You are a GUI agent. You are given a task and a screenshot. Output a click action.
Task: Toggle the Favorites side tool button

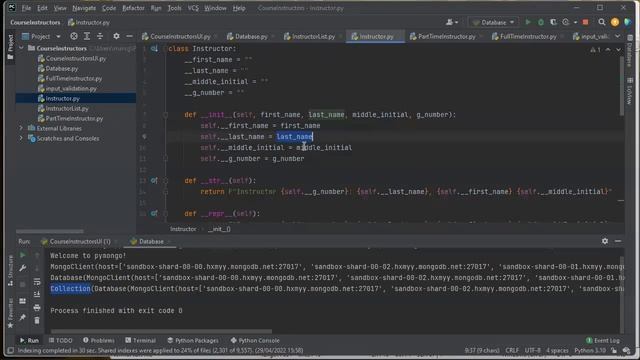pyautogui.click(x=10, y=313)
